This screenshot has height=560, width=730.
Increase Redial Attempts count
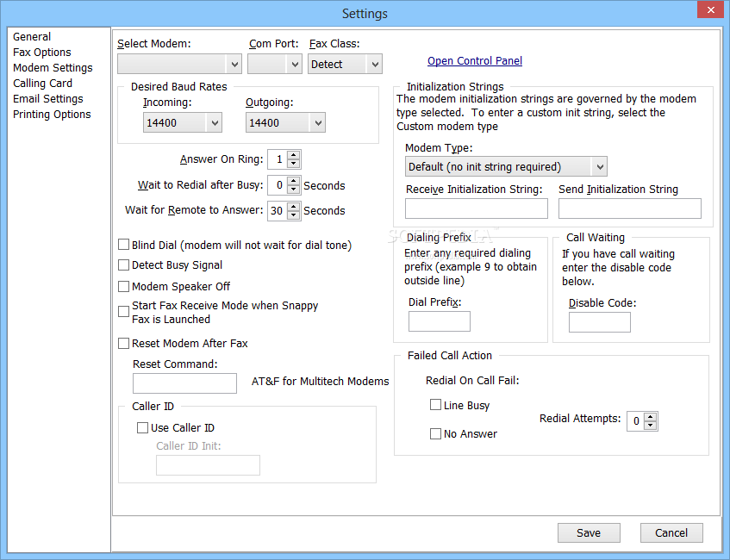651,417
